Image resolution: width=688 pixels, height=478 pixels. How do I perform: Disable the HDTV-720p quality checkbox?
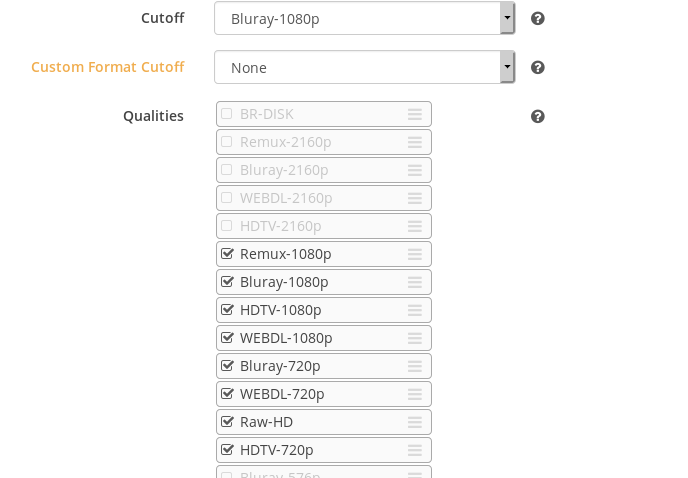pos(227,450)
